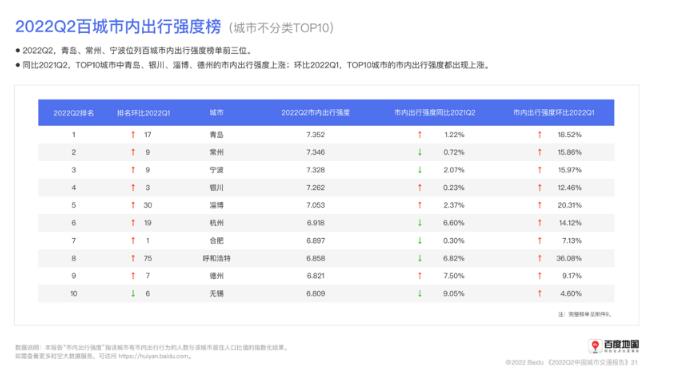The width and height of the screenshot is (685, 384).
Task: Click intensity value 6.809
Action: point(315,294)
